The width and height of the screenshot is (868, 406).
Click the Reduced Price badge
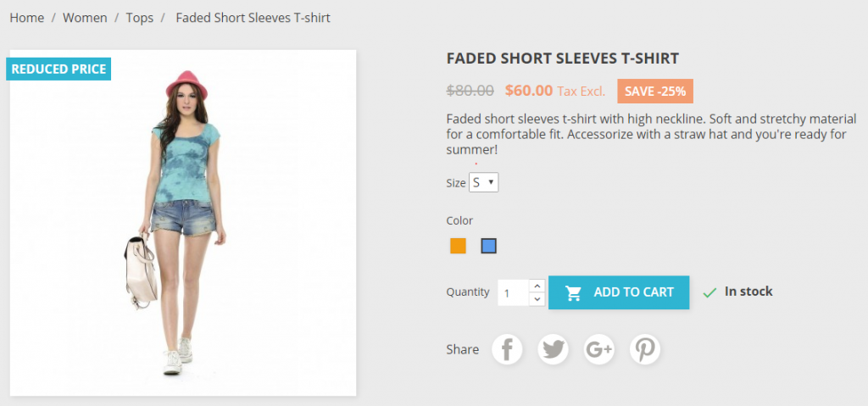tap(58, 69)
